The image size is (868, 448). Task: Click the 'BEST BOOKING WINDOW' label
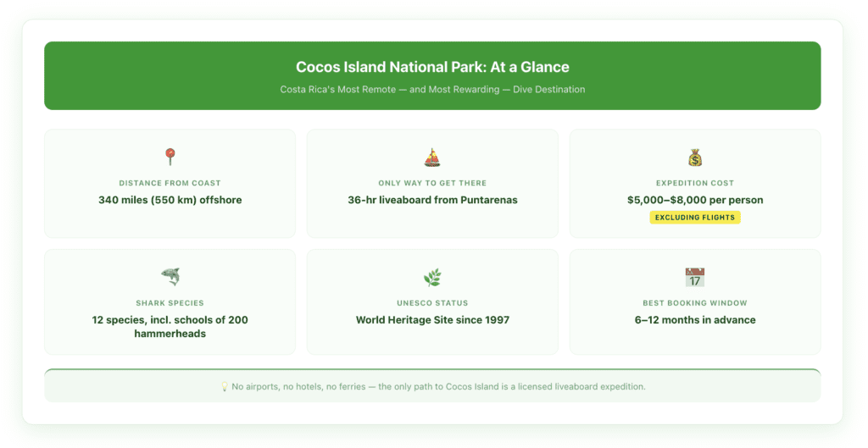pos(695,303)
